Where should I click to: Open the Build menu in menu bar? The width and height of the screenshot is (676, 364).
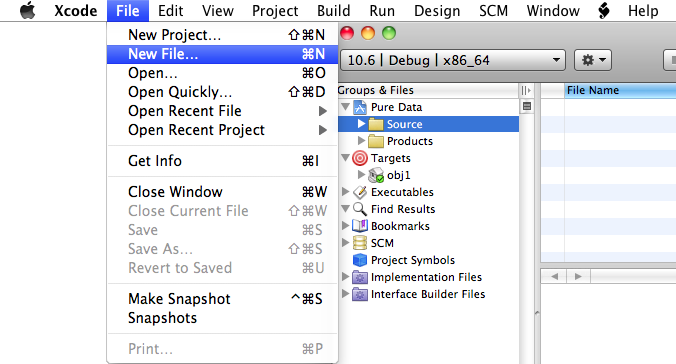333,10
